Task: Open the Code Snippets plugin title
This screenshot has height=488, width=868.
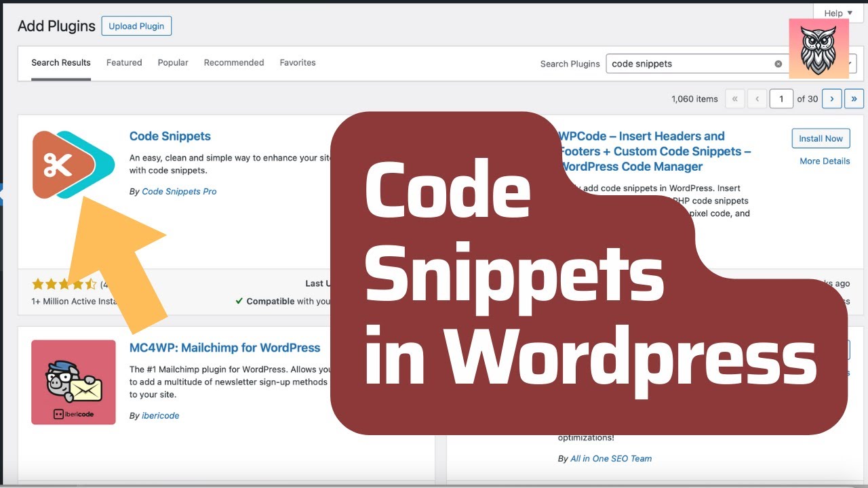Action: pyautogui.click(x=170, y=136)
